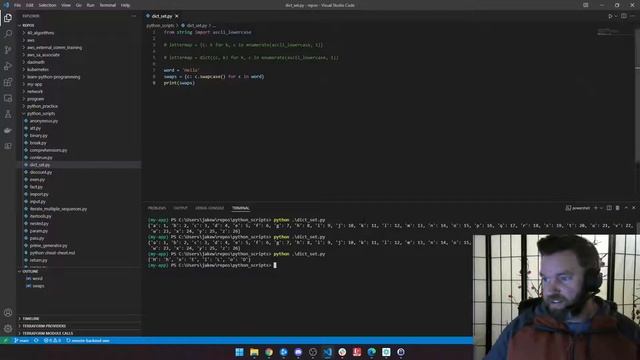Open return.py in the explorer
The width and height of the screenshot is (640, 360).
tap(39, 260)
